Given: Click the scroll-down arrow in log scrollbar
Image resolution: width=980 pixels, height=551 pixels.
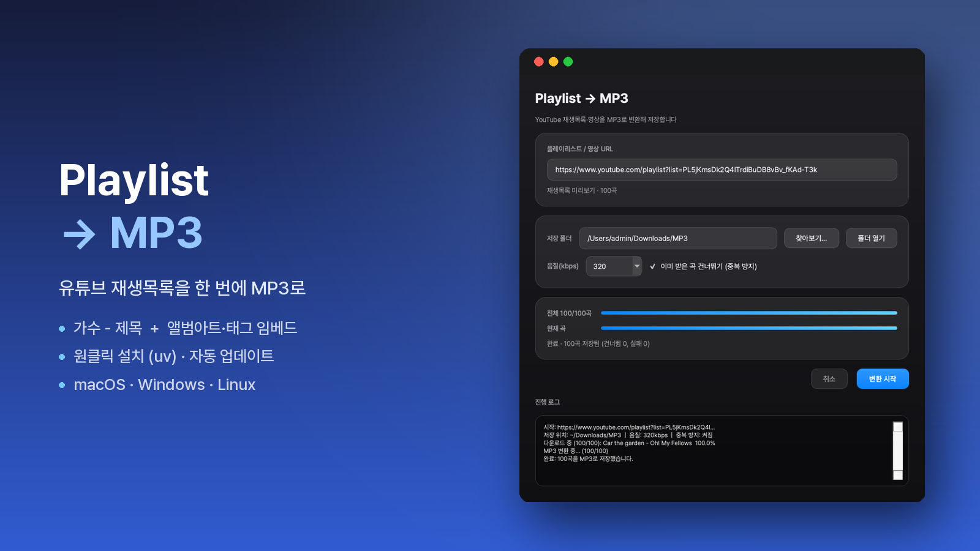Looking at the screenshot, I should (898, 475).
